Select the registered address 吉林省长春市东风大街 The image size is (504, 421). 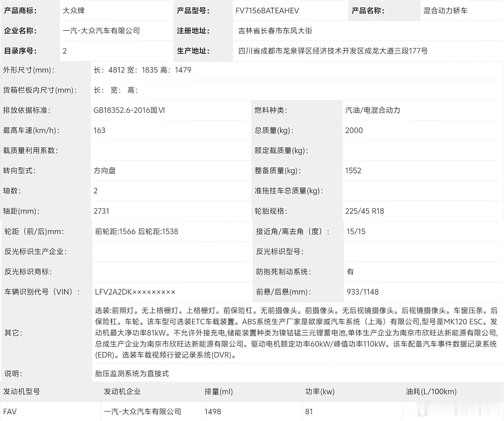point(275,31)
